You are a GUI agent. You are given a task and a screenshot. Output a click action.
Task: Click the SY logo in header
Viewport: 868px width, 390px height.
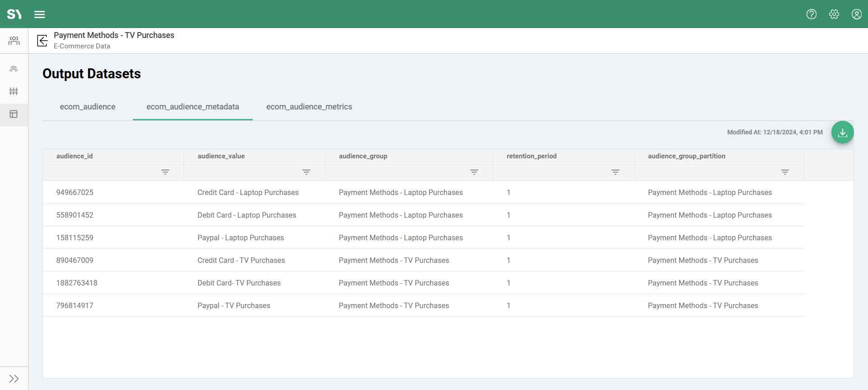14,14
